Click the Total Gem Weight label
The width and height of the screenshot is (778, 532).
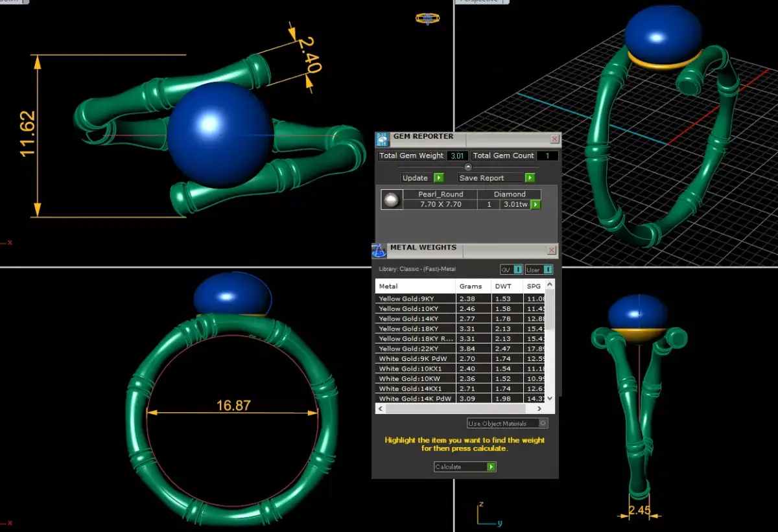click(x=412, y=156)
